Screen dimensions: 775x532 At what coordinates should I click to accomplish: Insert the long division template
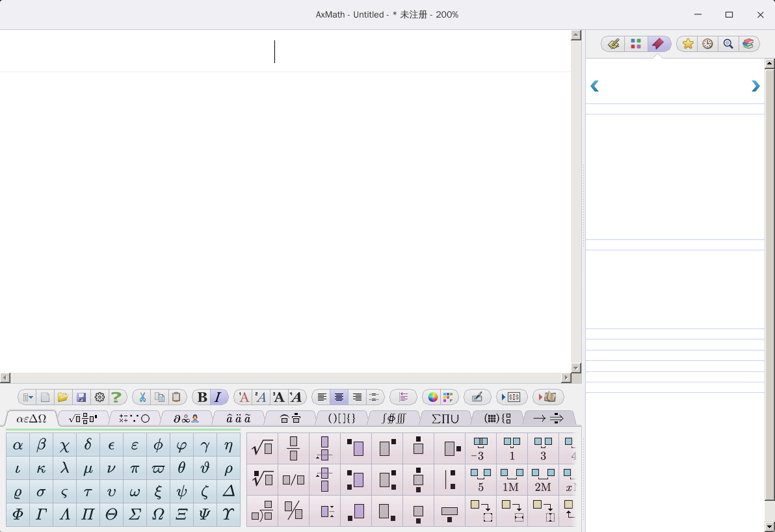pyautogui.click(x=262, y=511)
